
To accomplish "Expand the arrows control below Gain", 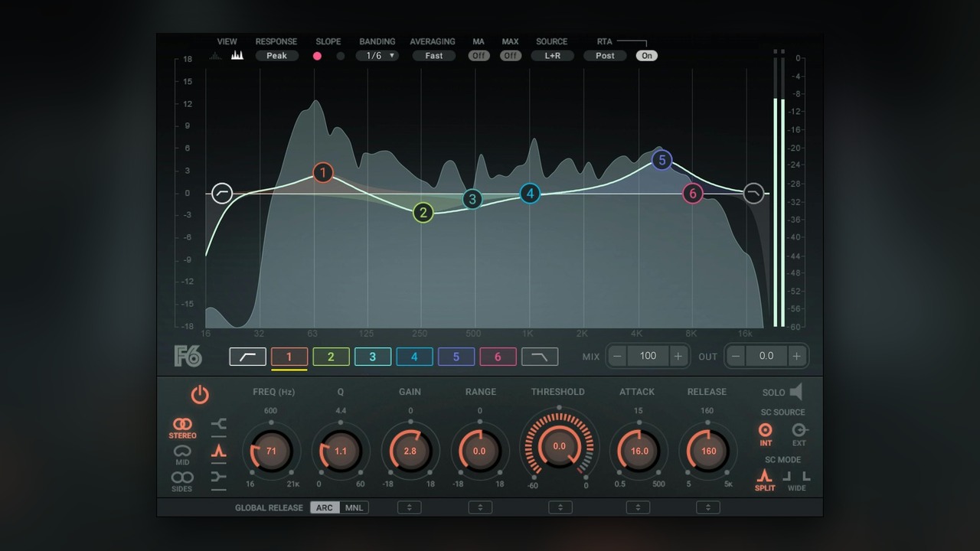I will tap(410, 507).
